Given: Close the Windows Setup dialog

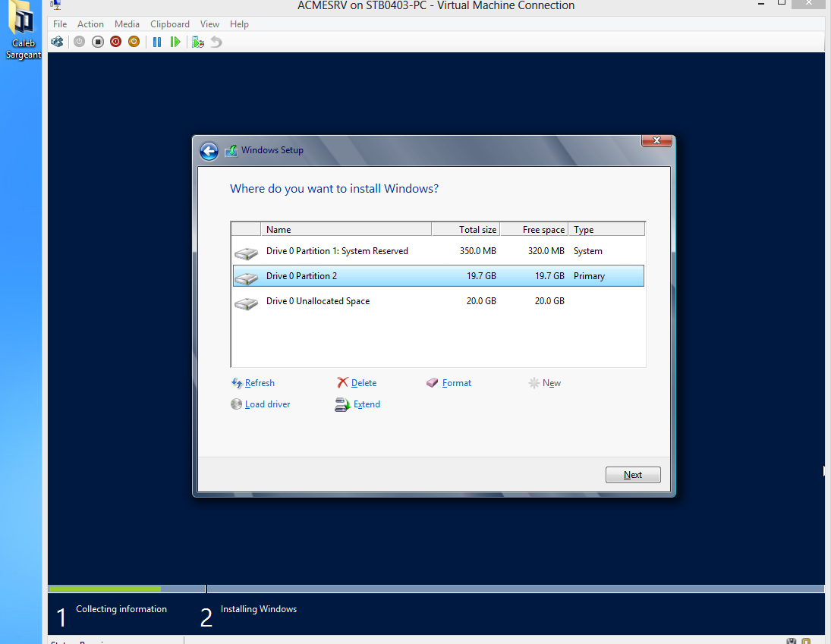Looking at the screenshot, I should (656, 140).
